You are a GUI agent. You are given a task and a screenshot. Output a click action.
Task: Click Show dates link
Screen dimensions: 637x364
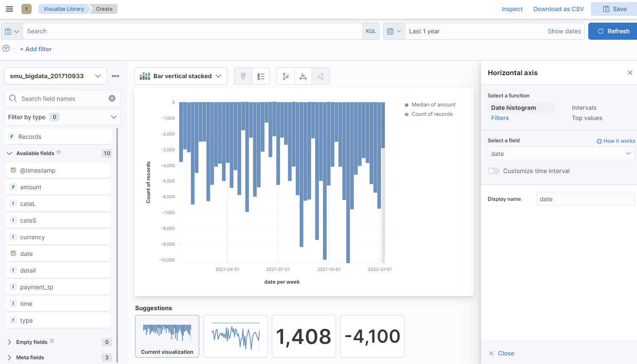click(x=564, y=31)
